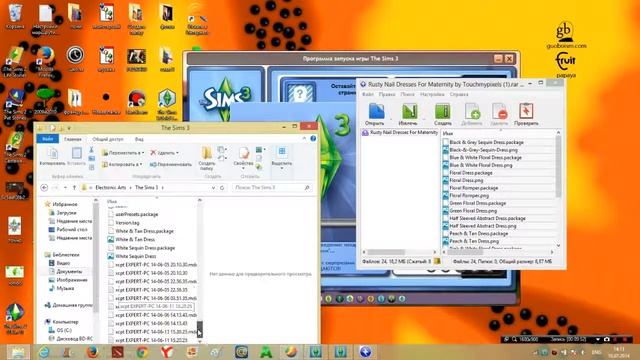Click the Добавить file-plus icon in archiver
The width and height of the screenshot is (640, 360).
pyautogui.click(x=472, y=111)
